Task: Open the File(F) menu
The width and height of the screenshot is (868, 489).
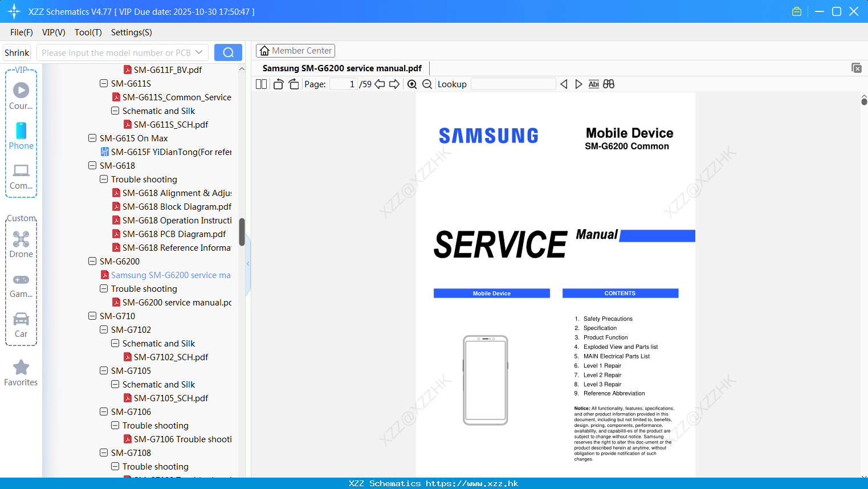Action: [22, 32]
